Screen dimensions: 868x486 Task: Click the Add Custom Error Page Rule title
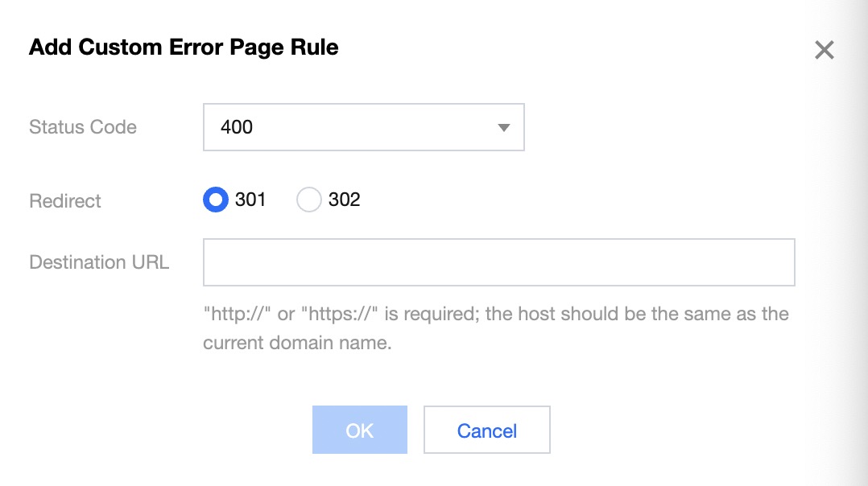tap(184, 47)
